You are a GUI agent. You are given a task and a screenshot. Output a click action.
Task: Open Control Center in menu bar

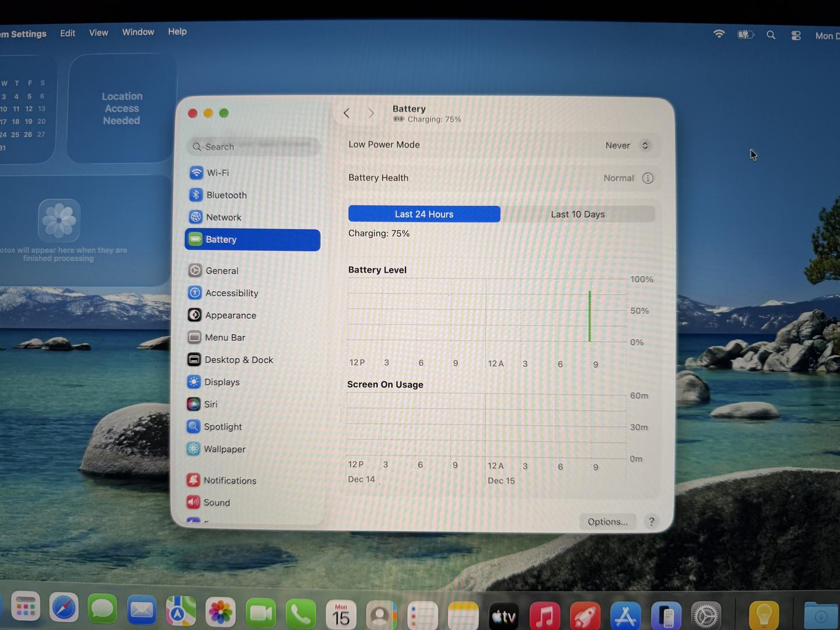pos(796,36)
